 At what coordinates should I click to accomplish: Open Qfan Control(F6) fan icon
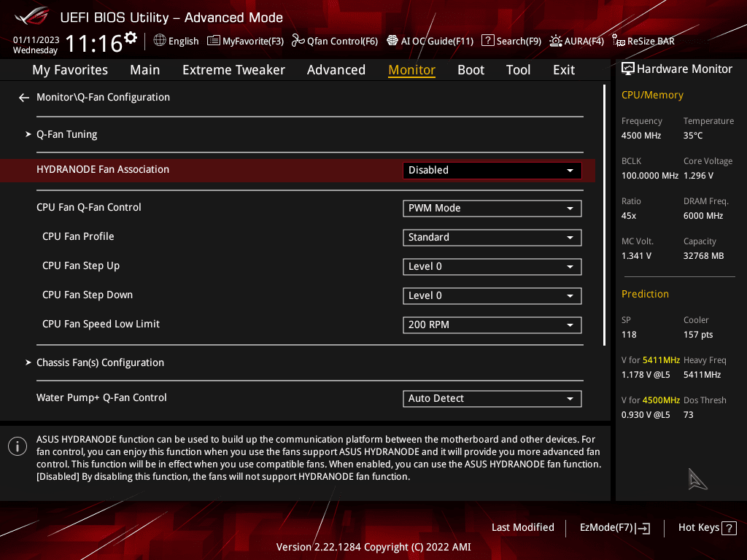(298, 41)
